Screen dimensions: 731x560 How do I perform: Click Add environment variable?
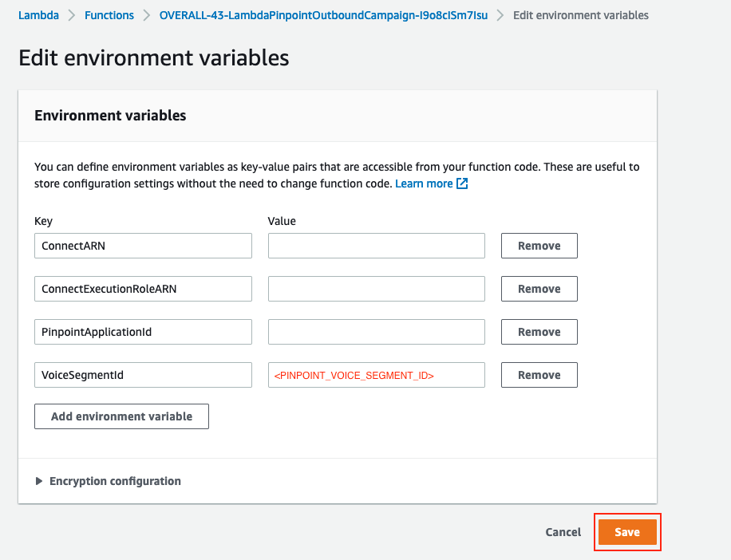121,416
